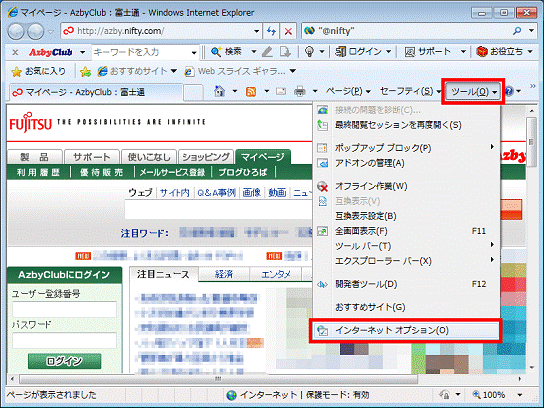Image resolution: width=544 pixels, height=408 pixels.
Task: Choose オフライン作業(W) from Tools menu
Action: [x=406, y=186]
